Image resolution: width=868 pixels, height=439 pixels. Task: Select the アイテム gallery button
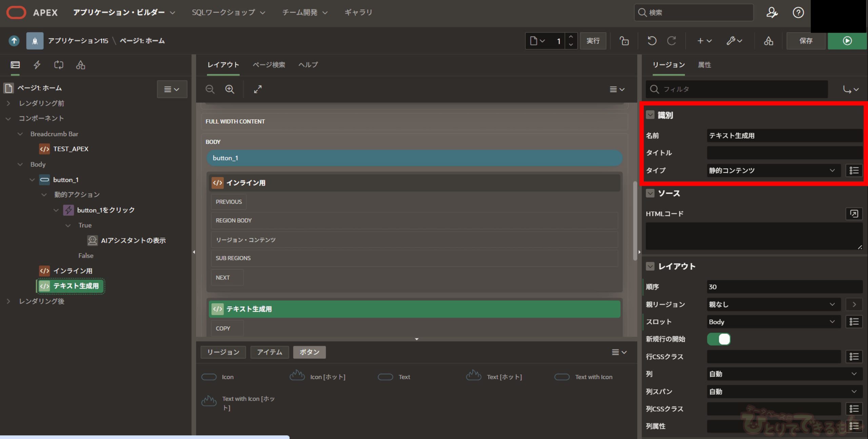pyautogui.click(x=269, y=352)
